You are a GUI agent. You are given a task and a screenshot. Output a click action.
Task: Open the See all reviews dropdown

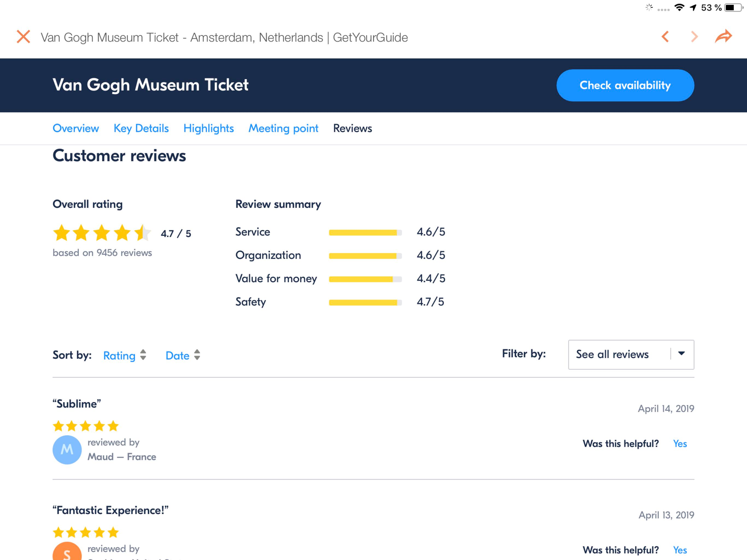[631, 354]
